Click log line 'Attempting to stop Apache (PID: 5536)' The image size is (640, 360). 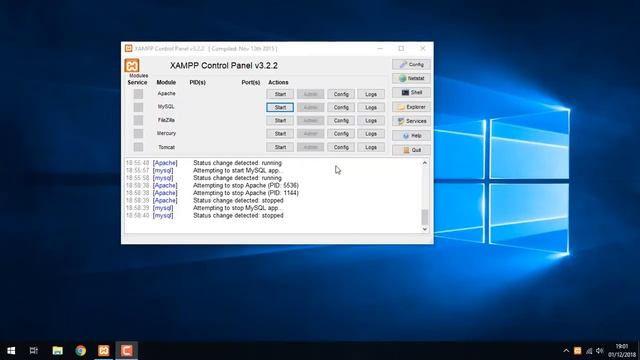click(246, 185)
